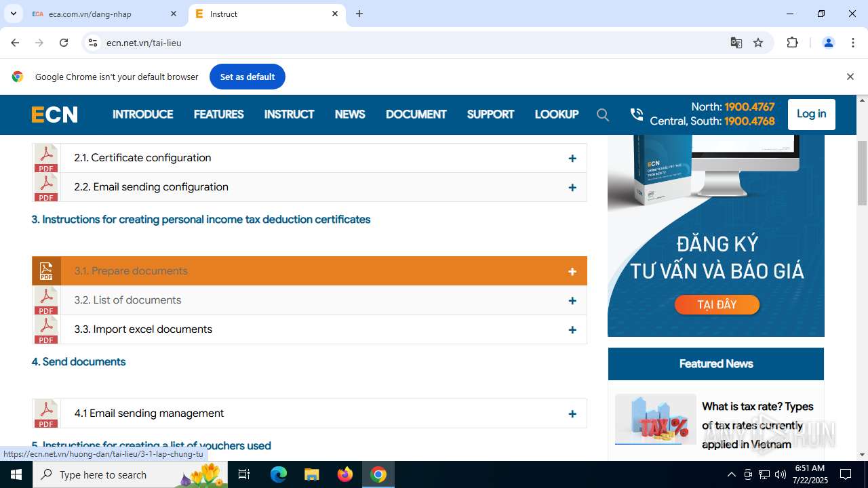Click the TẠI ĐÂY banner button

pos(717,305)
